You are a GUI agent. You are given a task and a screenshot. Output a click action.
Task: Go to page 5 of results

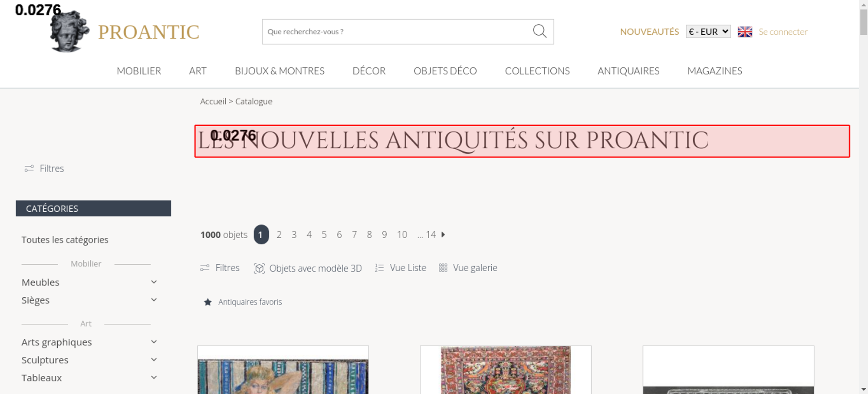[324, 235]
